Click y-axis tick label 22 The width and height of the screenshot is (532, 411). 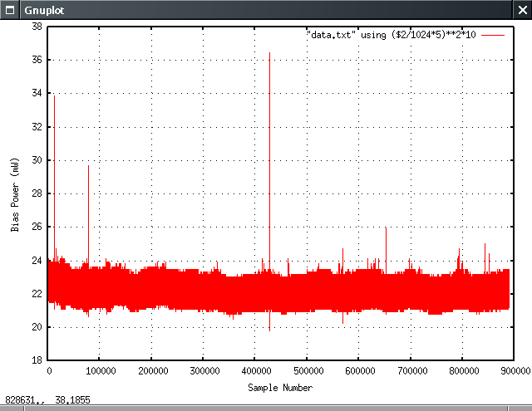click(37, 293)
